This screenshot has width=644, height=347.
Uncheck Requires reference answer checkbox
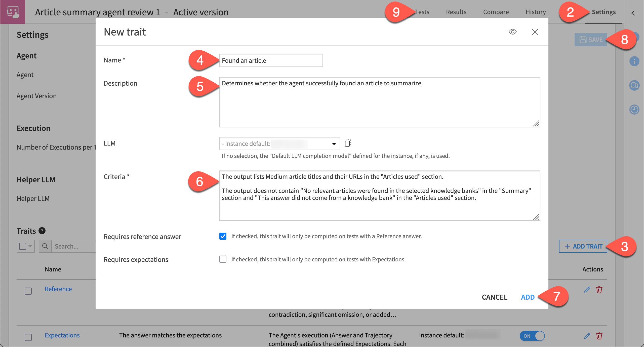pos(223,236)
